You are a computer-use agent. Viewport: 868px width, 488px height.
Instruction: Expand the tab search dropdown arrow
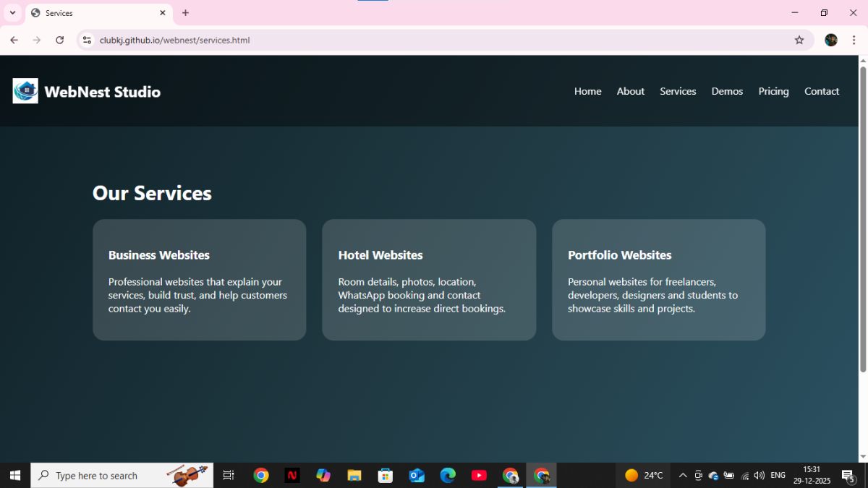click(12, 13)
